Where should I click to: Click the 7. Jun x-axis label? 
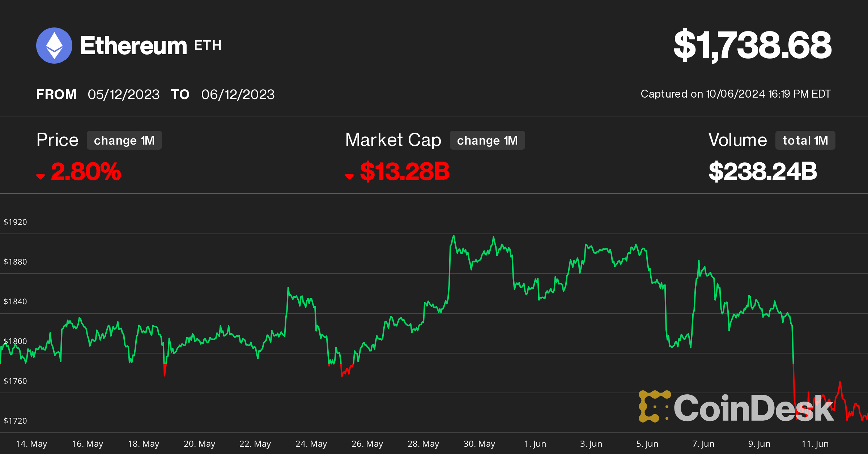pyautogui.click(x=703, y=444)
